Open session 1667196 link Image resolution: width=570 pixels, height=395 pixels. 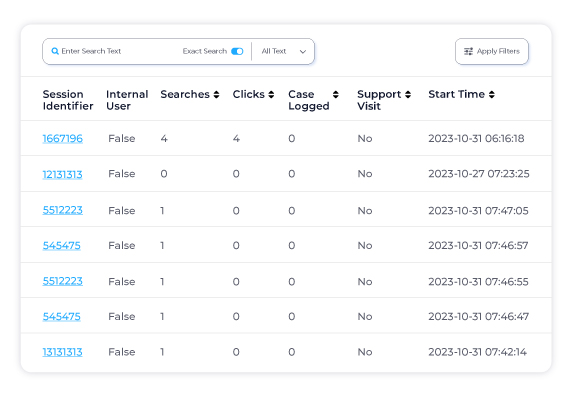(x=63, y=138)
